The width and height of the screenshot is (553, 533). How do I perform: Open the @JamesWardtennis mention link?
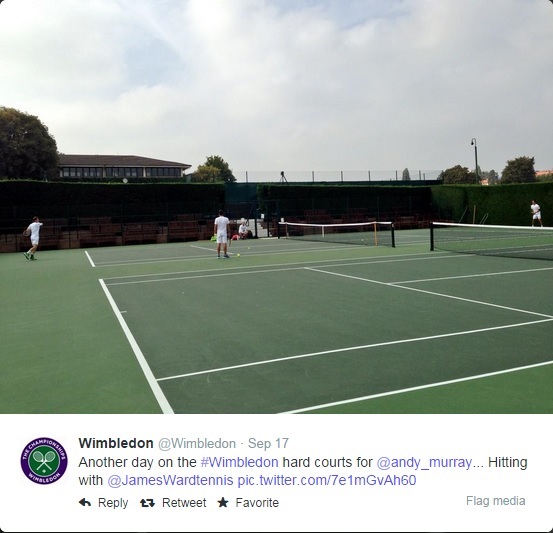tap(170, 480)
